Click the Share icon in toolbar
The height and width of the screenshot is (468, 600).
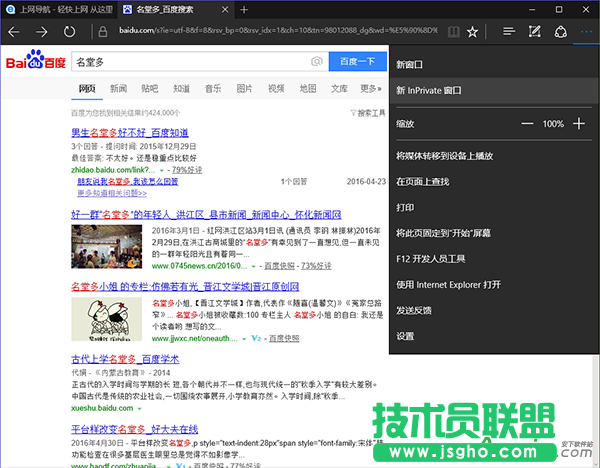click(x=561, y=32)
